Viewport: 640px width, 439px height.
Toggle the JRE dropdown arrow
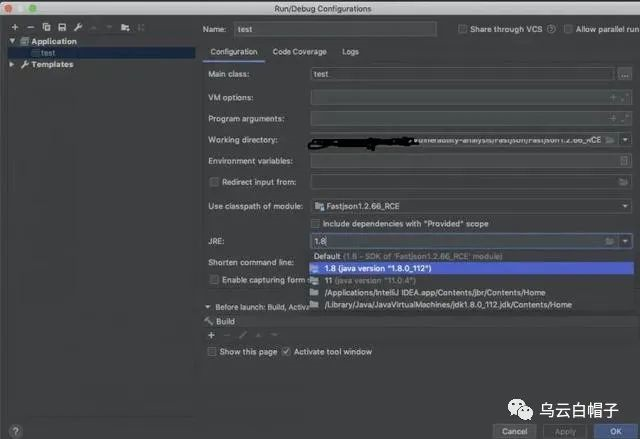625,241
